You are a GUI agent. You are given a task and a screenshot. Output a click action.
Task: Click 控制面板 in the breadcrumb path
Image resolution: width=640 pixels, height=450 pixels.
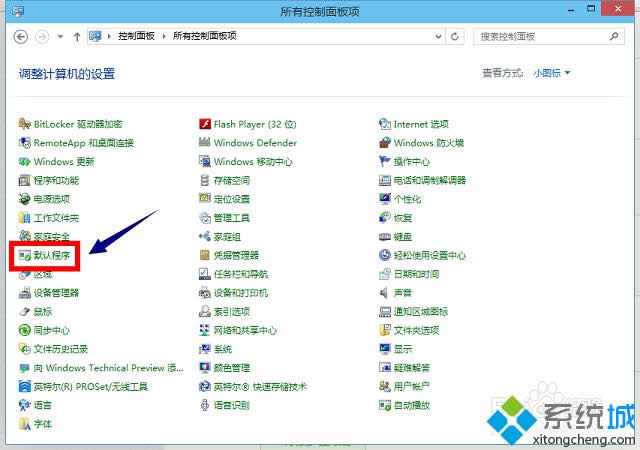[x=137, y=36]
